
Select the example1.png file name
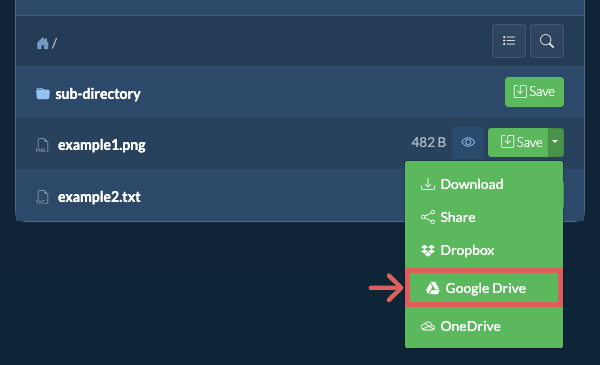pos(102,145)
